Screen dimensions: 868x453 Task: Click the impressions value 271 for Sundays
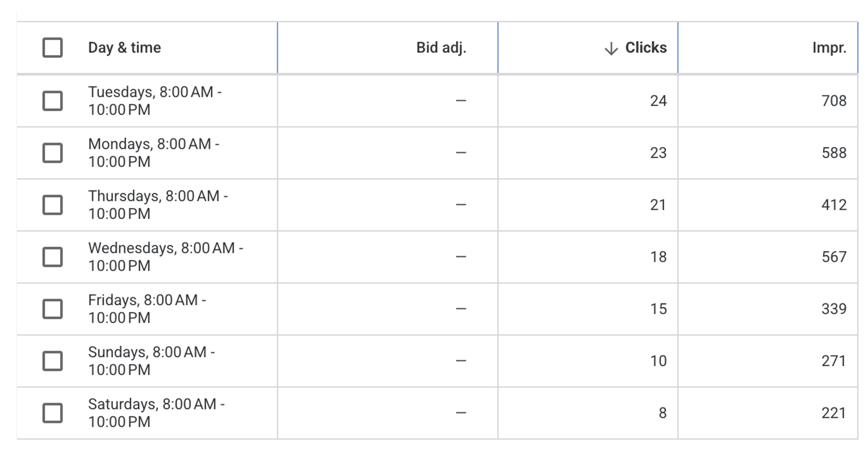pyautogui.click(x=833, y=360)
